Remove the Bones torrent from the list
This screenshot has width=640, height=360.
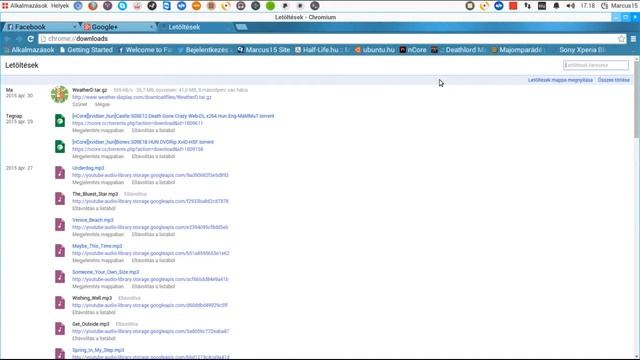153,156
